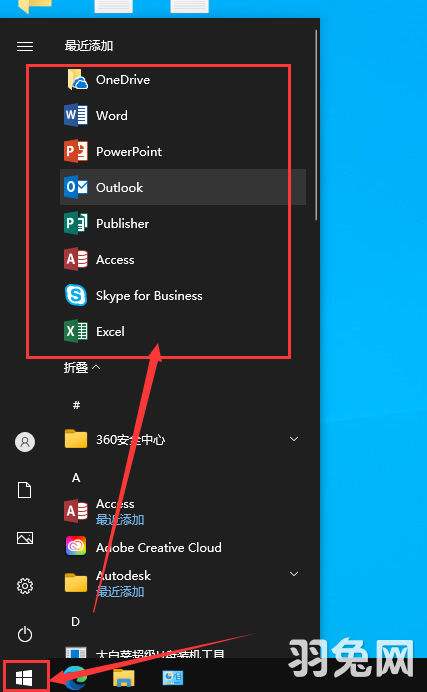Click the Adobe Creative Cloud label text
Image resolution: width=427 pixels, height=692 pixels.
159,547
